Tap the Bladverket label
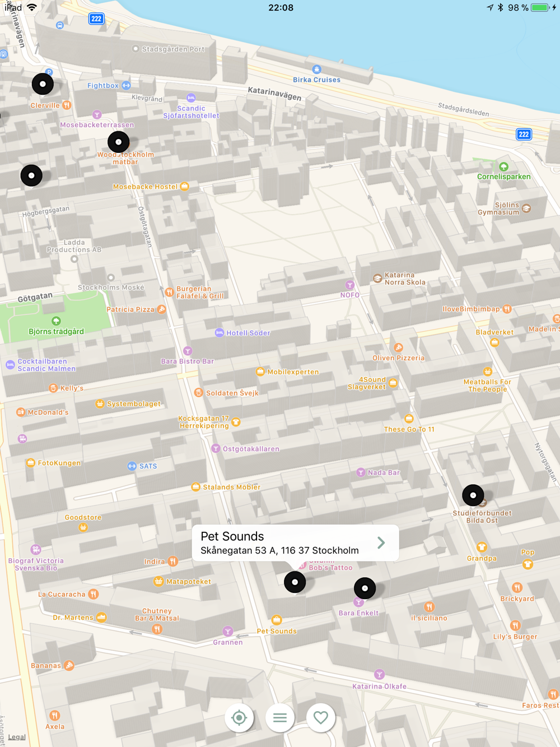Screen dimensions: 560x747 pos(494,332)
